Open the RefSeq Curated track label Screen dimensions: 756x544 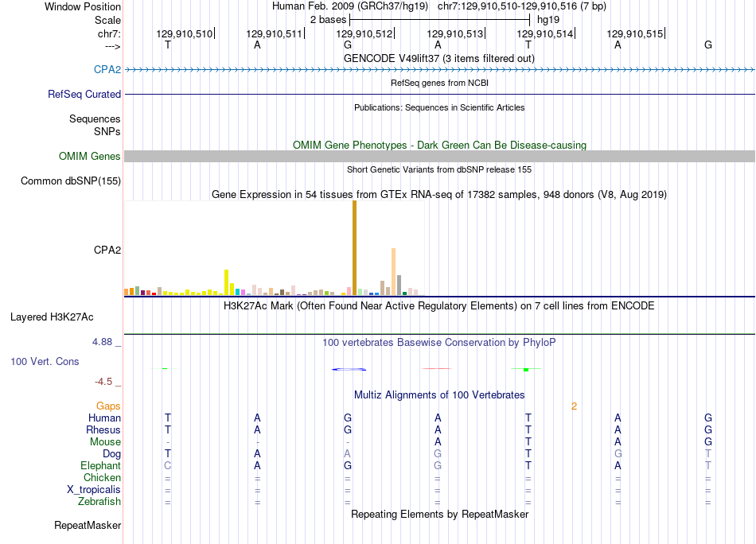(x=84, y=94)
